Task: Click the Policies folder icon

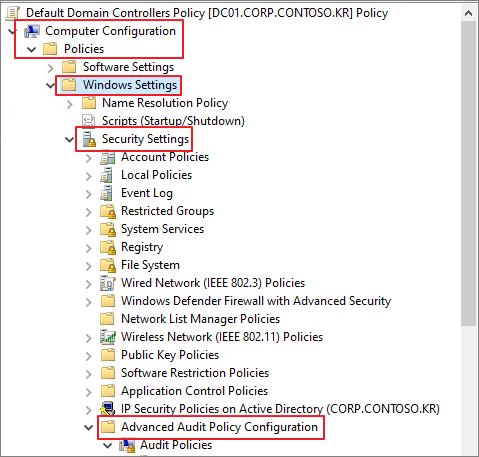Action: click(50, 49)
